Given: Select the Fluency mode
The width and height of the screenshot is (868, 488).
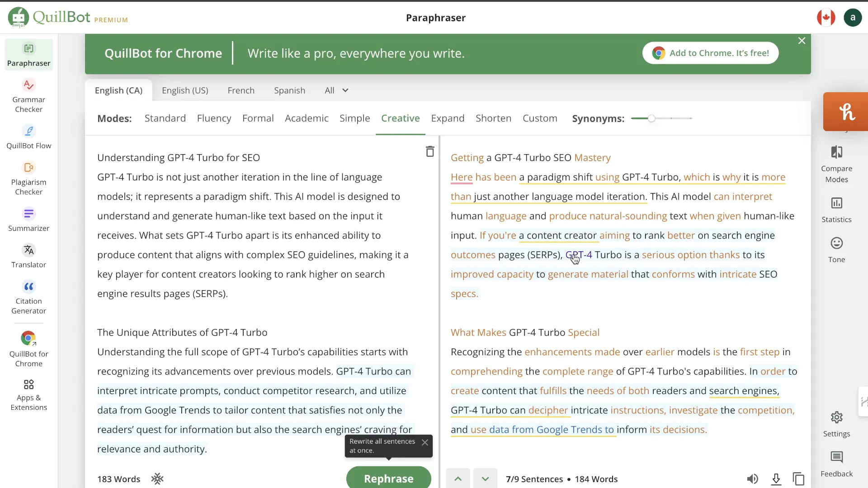Looking at the screenshot, I should (x=214, y=118).
